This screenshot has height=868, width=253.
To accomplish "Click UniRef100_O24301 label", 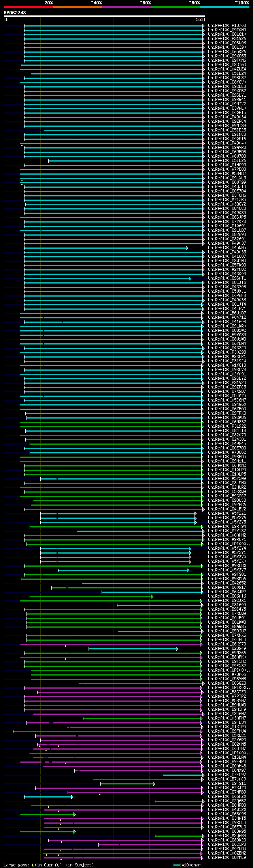I will coord(227,439).
